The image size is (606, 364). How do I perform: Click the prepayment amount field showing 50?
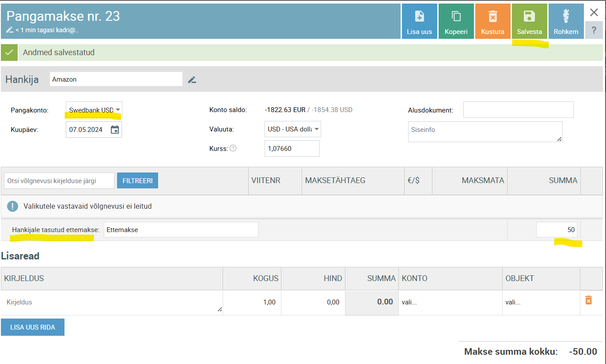[x=556, y=230]
